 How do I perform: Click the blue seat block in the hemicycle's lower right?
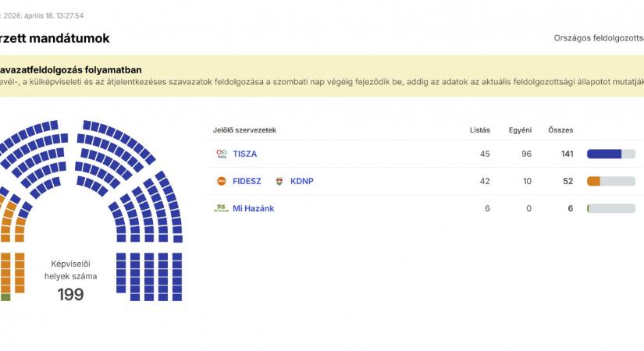pyautogui.click(x=149, y=276)
